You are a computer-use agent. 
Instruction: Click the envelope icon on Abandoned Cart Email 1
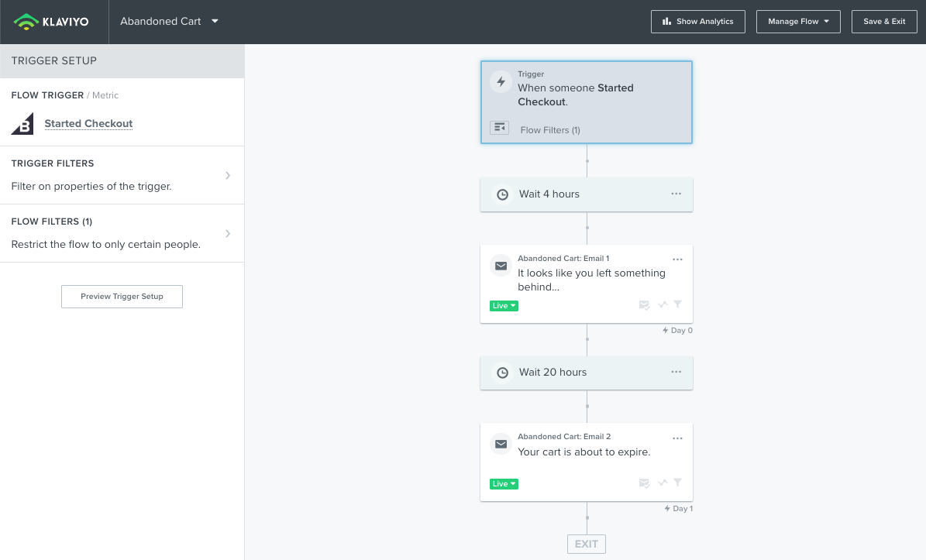[501, 266]
